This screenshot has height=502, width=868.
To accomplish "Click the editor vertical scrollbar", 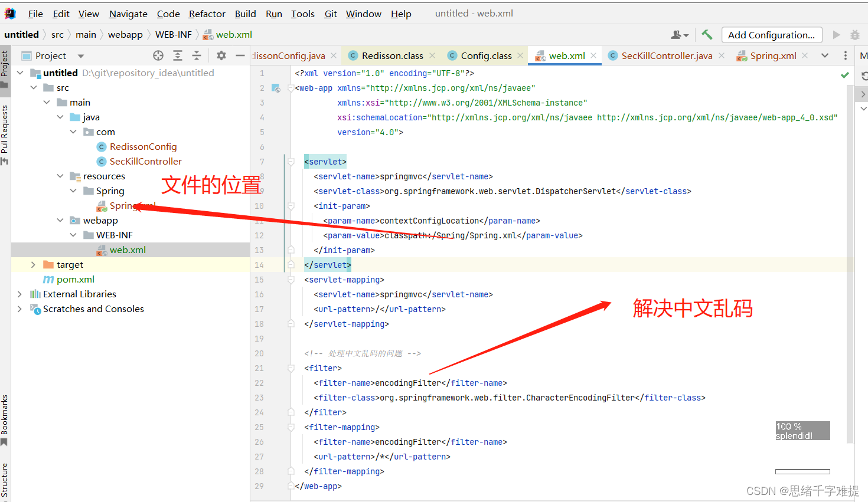I will [x=850, y=264].
